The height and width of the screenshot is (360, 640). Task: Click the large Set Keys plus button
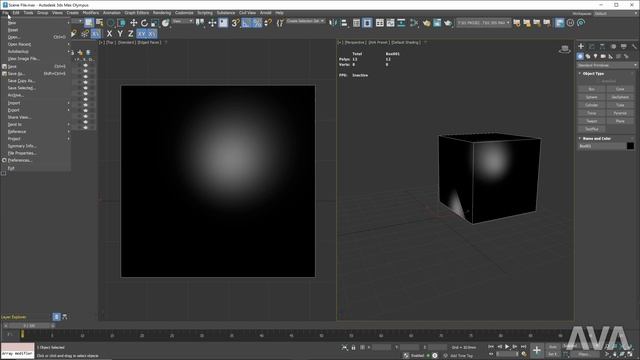[536, 350]
